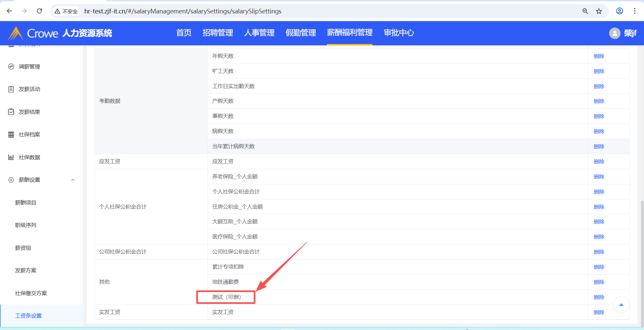Screen dimensions: 644x330
Task: Open the user avatar next to 柴jf
Action: click(x=614, y=33)
